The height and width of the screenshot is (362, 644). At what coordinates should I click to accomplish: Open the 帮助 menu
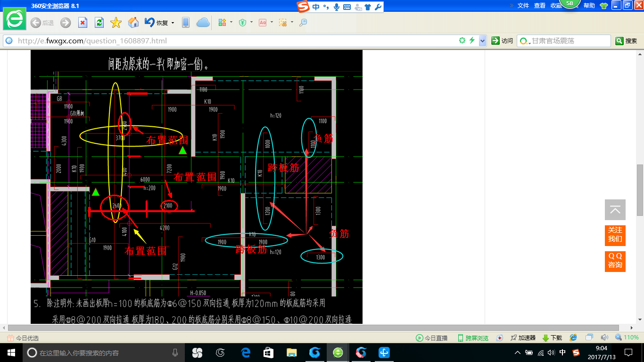[589, 5]
